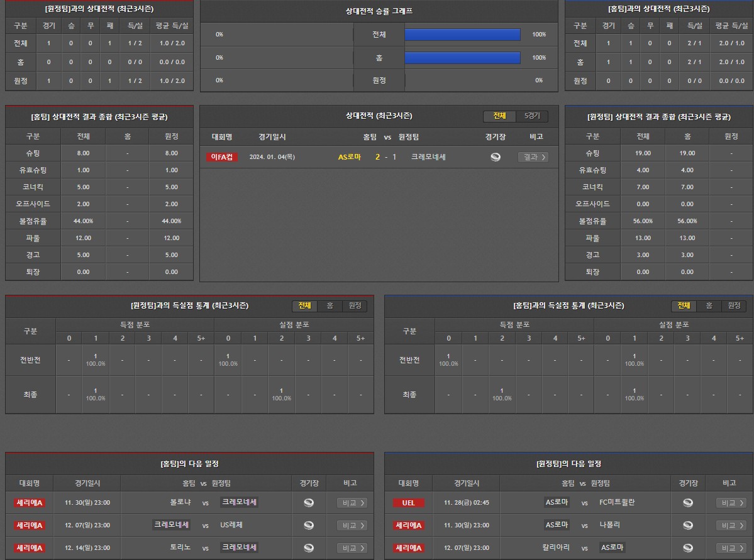Select 전체 tab in 상대전적 (최근3시즌) panel
This screenshot has height=560, width=754.
point(499,116)
